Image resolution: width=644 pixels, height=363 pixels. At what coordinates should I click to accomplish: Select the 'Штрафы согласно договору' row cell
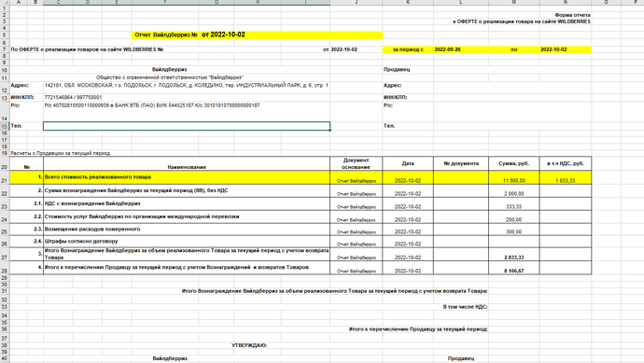coord(187,242)
